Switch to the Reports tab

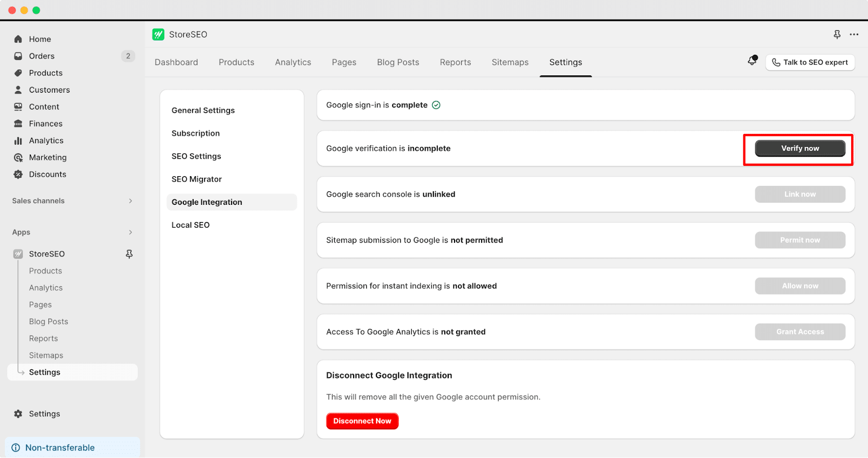(x=455, y=62)
